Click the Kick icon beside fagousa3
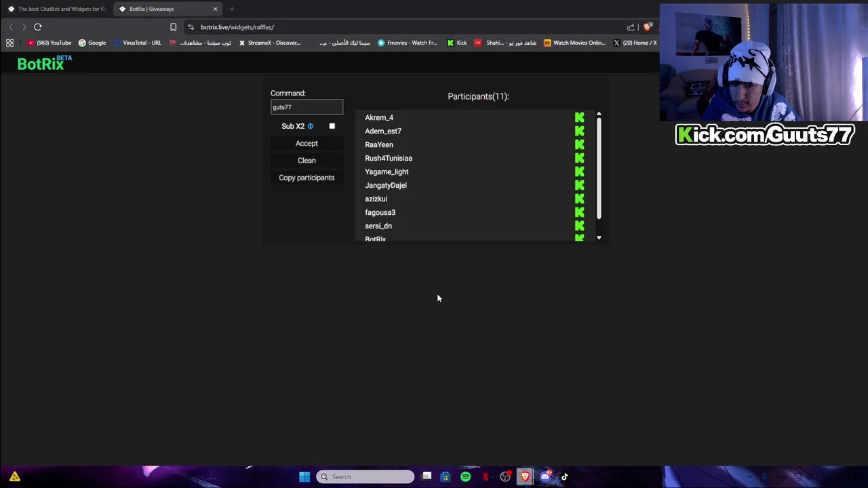 (579, 212)
